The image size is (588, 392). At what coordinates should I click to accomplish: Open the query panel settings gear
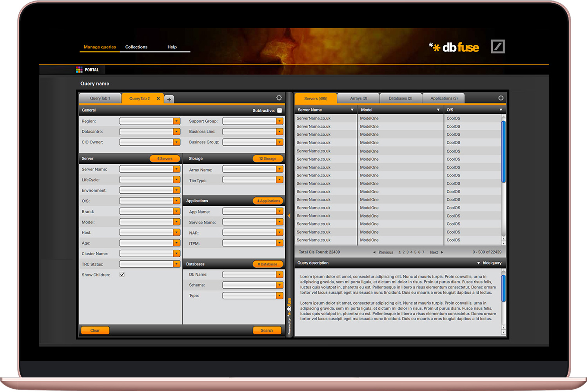279,98
